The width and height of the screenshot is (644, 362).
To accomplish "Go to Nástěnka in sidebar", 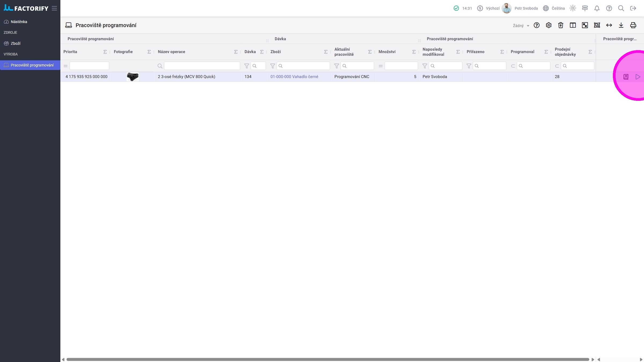I will (19, 22).
